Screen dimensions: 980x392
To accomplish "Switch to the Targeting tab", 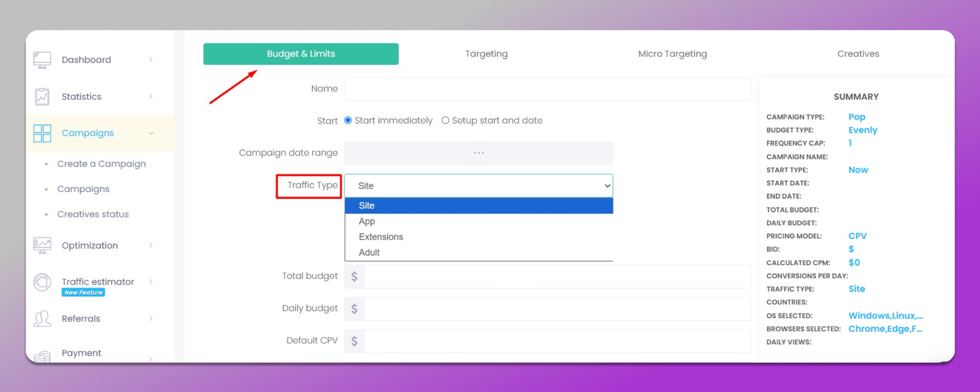I will click(486, 54).
